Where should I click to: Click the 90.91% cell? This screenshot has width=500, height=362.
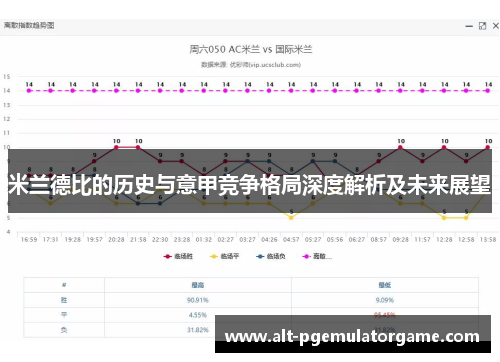(198, 300)
